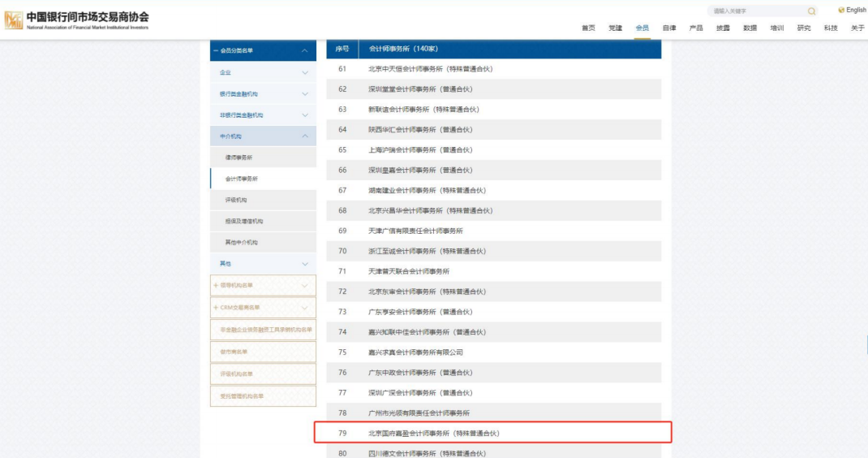
Task: Open the 党建 navigation item
Action: [x=616, y=28]
